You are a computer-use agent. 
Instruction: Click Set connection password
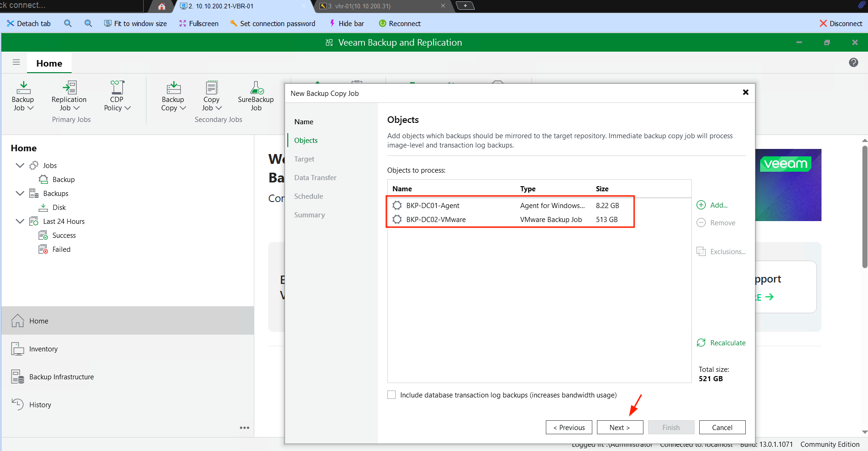pos(273,23)
